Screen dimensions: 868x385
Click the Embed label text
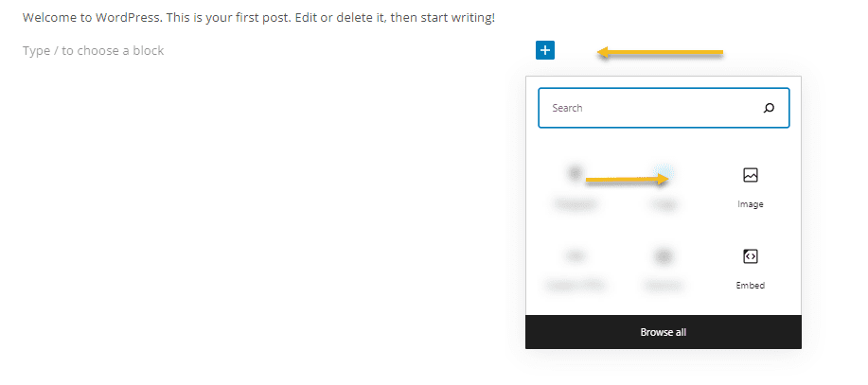[750, 286]
